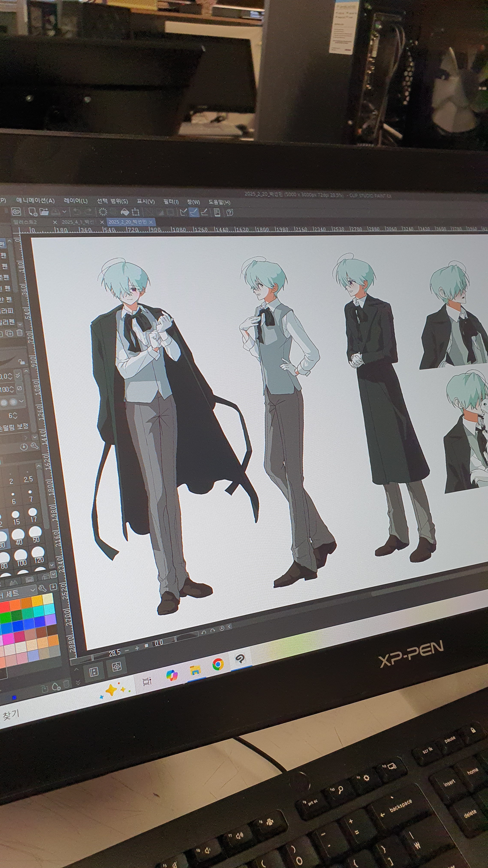This screenshot has height=868, width=488.
Task: Open the 도움말(H) menu
Action: coord(219,202)
